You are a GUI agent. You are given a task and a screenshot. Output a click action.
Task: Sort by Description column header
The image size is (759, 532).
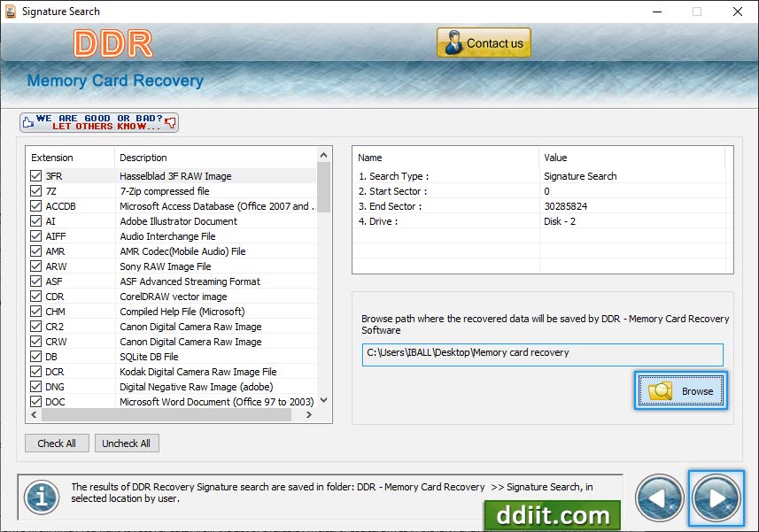[x=216, y=158]
